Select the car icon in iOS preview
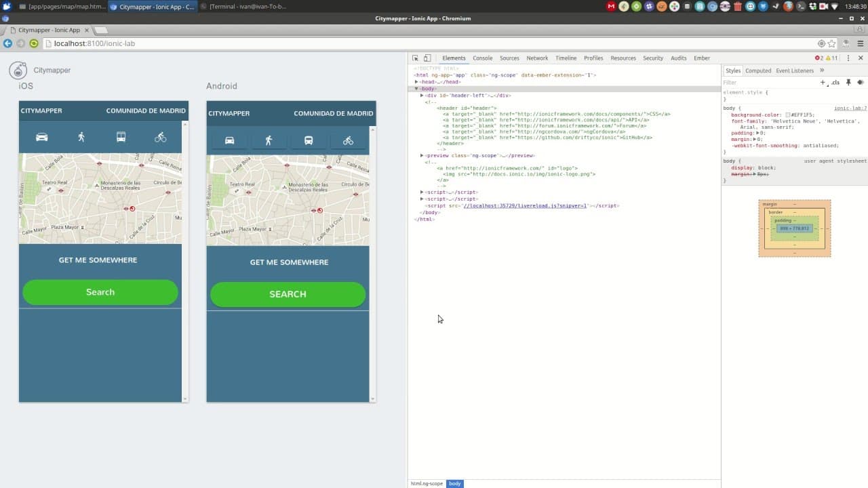This screenshot has width=868, height=488. click(x=42, y=137)
